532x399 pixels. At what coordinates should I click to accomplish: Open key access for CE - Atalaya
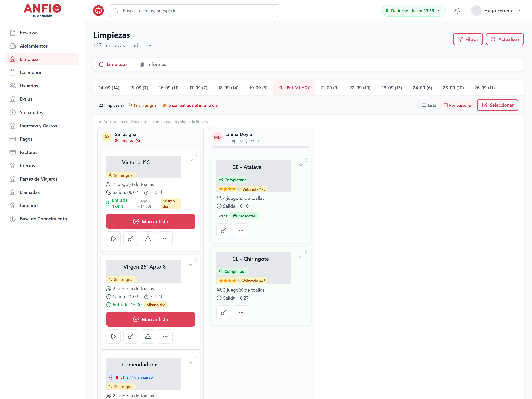pyautogui.click(x=224, y=231)
